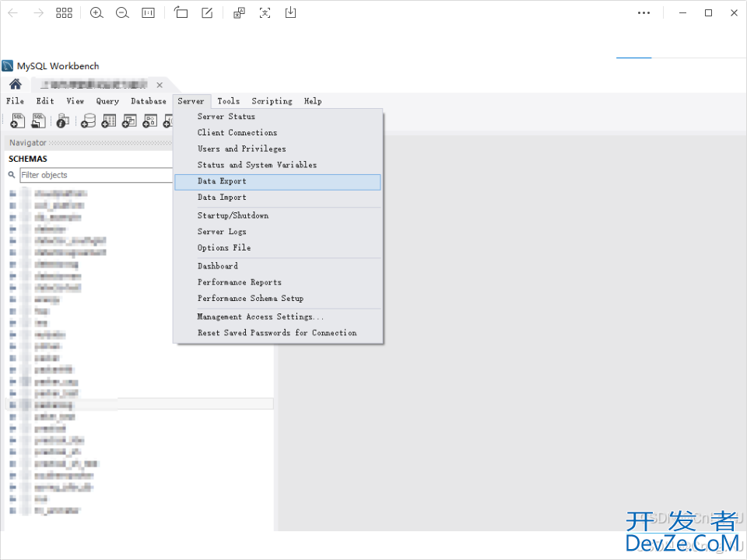Image resolution: width=747 pixels, height=560 pixels.
Task: Zoom out using the magnifier minus icon
Action: click(122, 13)
